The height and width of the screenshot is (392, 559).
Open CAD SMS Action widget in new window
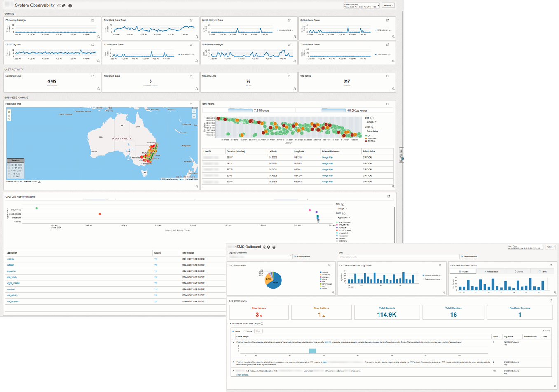[x=329, y=266]
